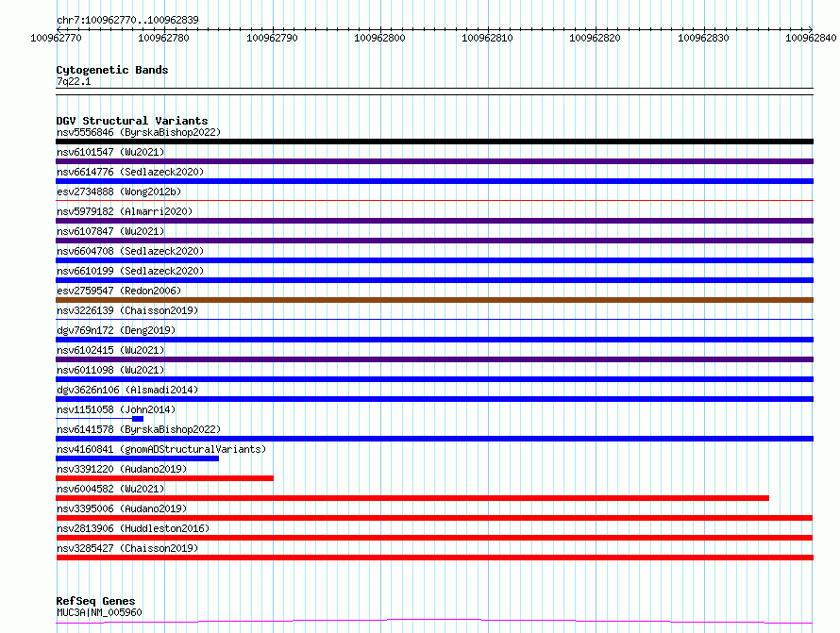This screenshot has height=633, width=840.
Task: Open the MUC3A|NM_005960 gene label
Action: [99, 612]
